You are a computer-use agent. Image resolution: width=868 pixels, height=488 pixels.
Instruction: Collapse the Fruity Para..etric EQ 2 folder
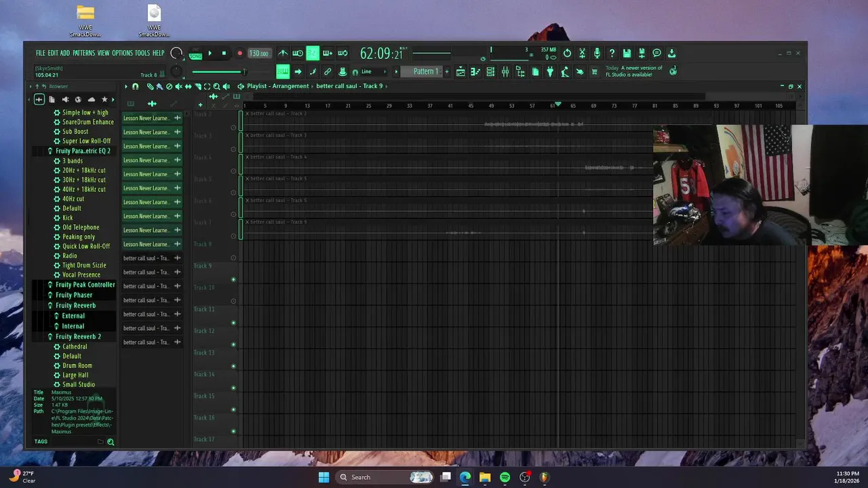[83, 150]
